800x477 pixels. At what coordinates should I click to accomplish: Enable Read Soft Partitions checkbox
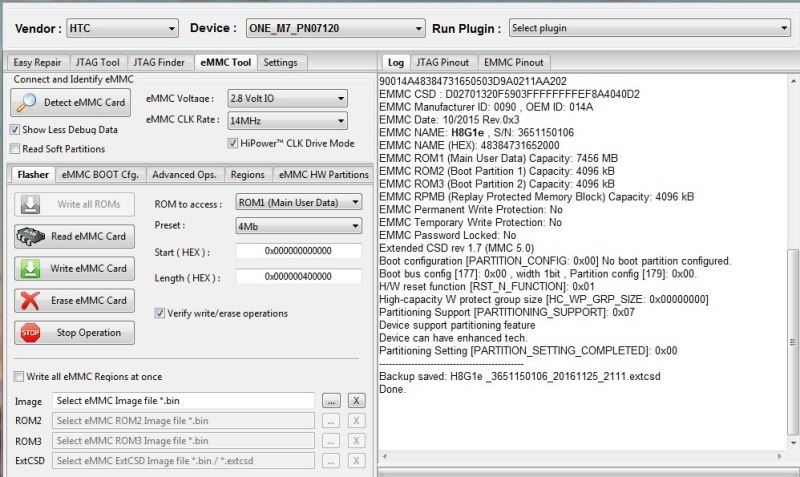[x=15, y=148]
